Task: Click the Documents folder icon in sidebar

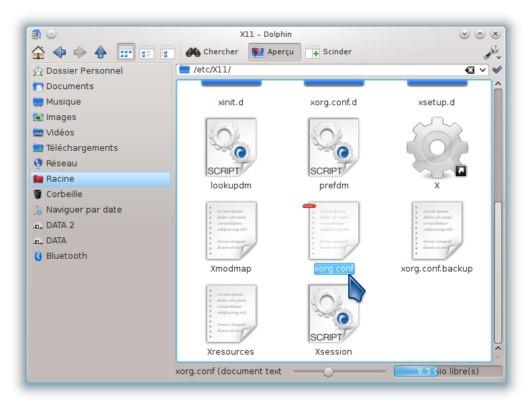Action: pos(38,86)
